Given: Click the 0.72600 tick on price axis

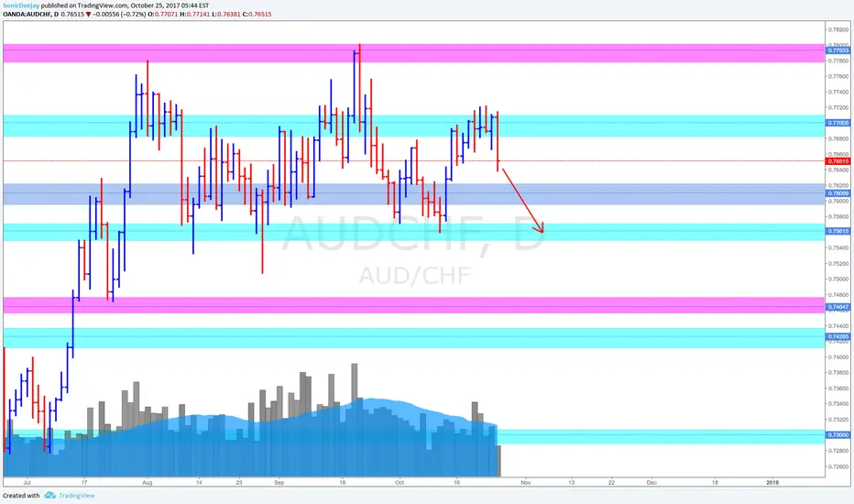Looking at the screenshot, I should (x=838, y=467).
